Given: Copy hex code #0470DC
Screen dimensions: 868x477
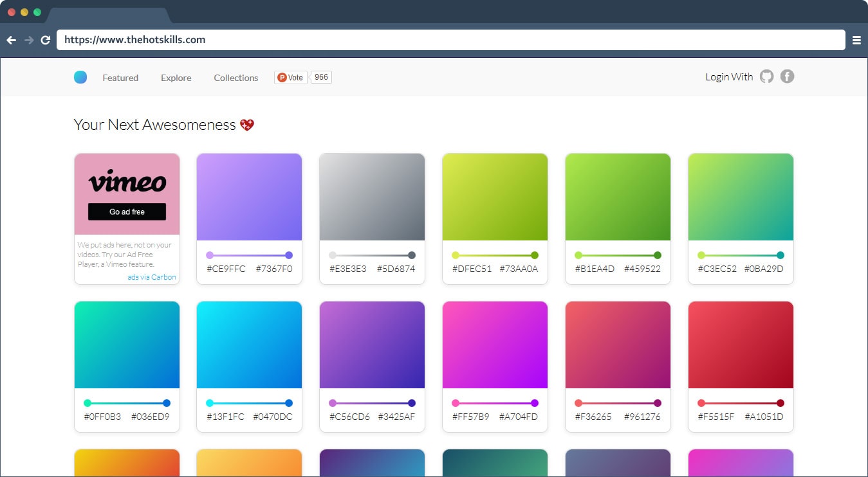Looking at the screenshot, I should coord(273,417).
